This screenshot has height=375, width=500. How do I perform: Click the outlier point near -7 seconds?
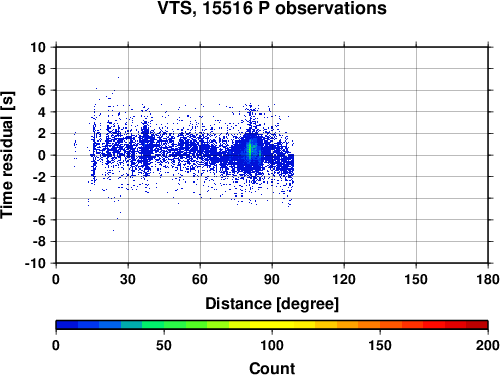click(113, 230)
